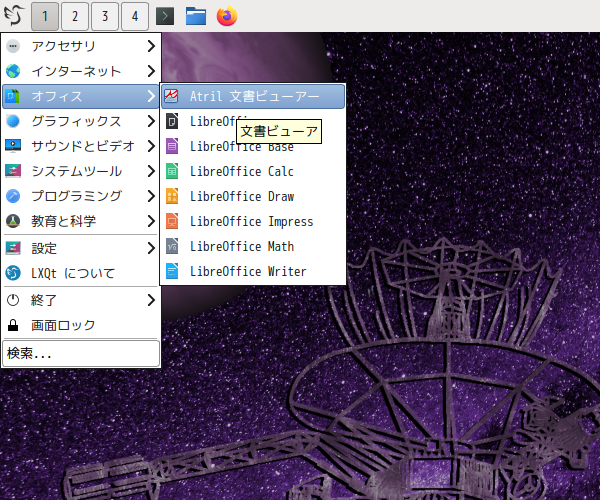Launch LibreOffice Calc from the menu
This screenshot has width=600, height=500.
[253, 171]
